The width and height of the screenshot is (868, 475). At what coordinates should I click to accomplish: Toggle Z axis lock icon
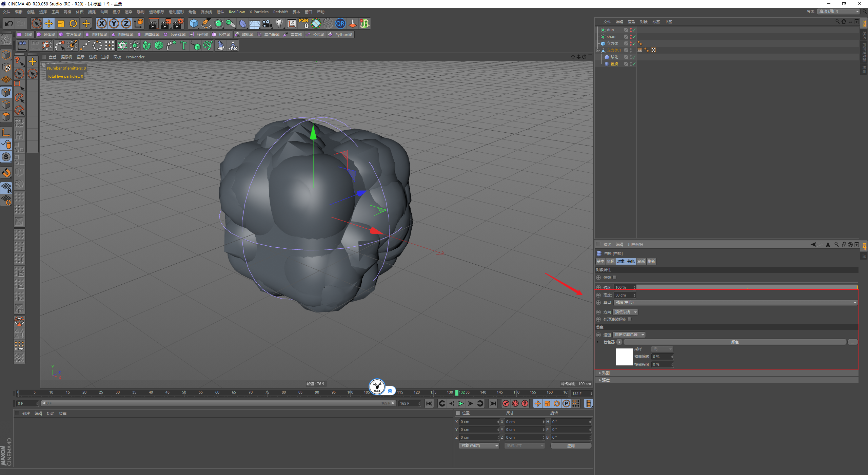tap(126, 23)
